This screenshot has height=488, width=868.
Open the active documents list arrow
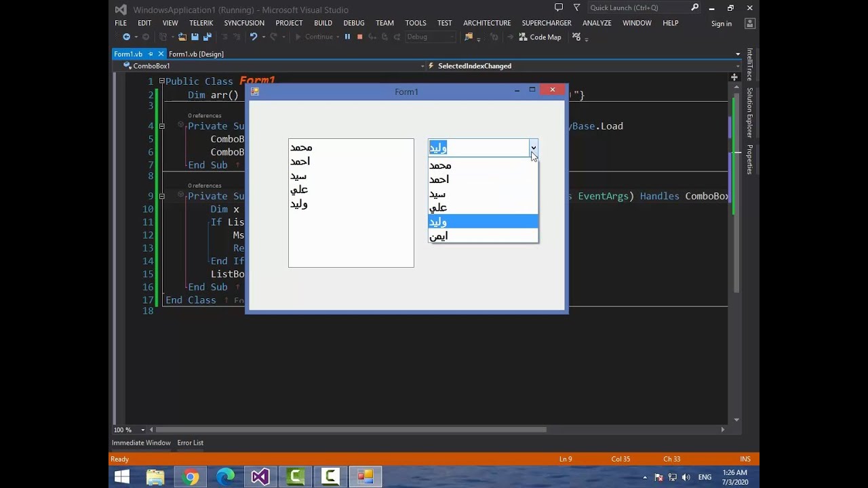pos(738,54)
